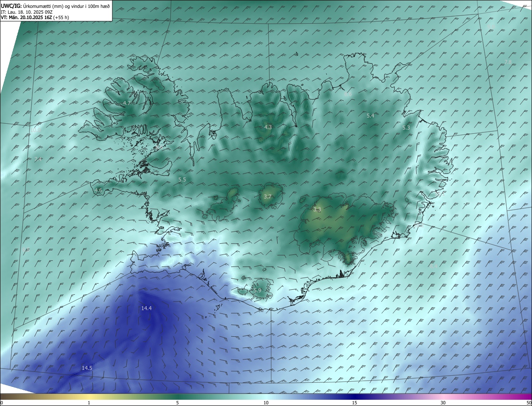This screenshot has width=532, height=406.
Task: Click the 3.3 value on the large southeast glacier
Action: click(318, 210)
